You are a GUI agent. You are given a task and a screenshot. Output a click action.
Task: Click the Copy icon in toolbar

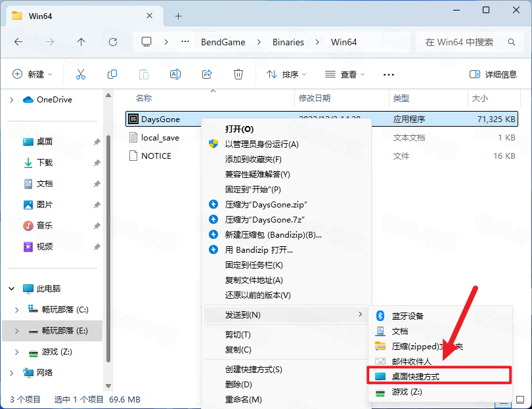[112, 74]
